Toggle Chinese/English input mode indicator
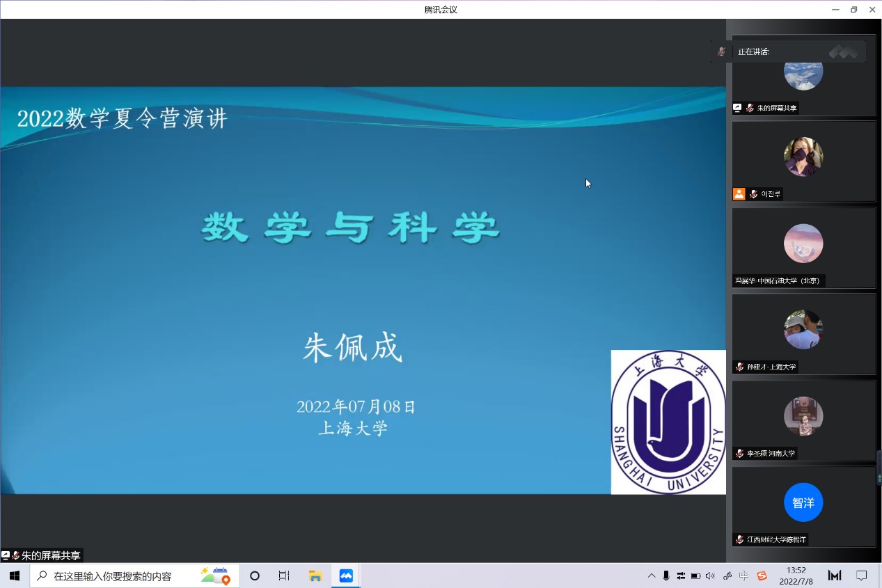882x588 pixels. (743, 575)
